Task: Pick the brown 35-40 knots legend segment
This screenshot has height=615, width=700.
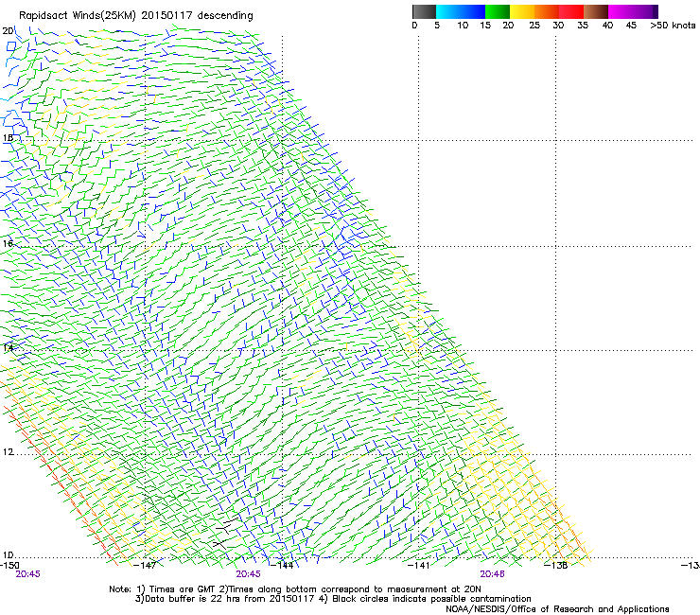Action: click(596, 11)
